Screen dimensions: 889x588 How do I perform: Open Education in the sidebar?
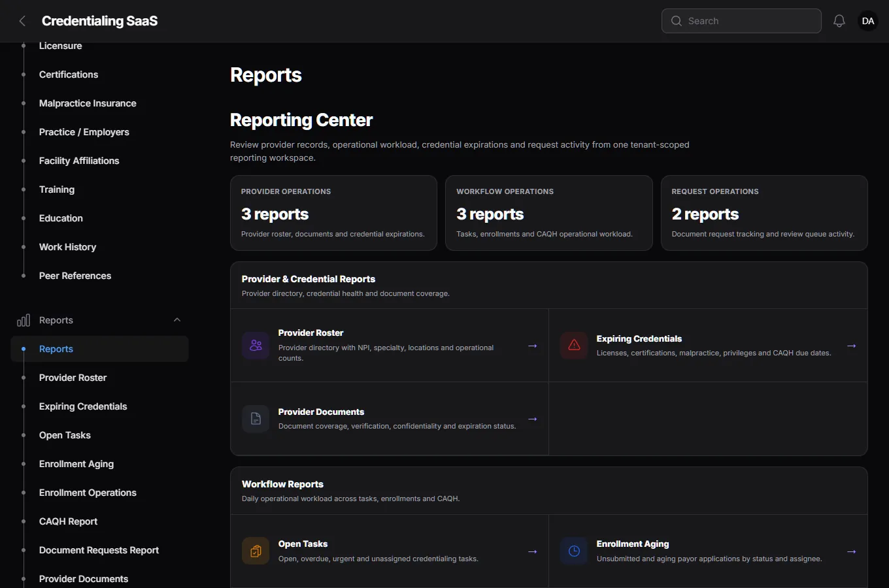point(61,218)
